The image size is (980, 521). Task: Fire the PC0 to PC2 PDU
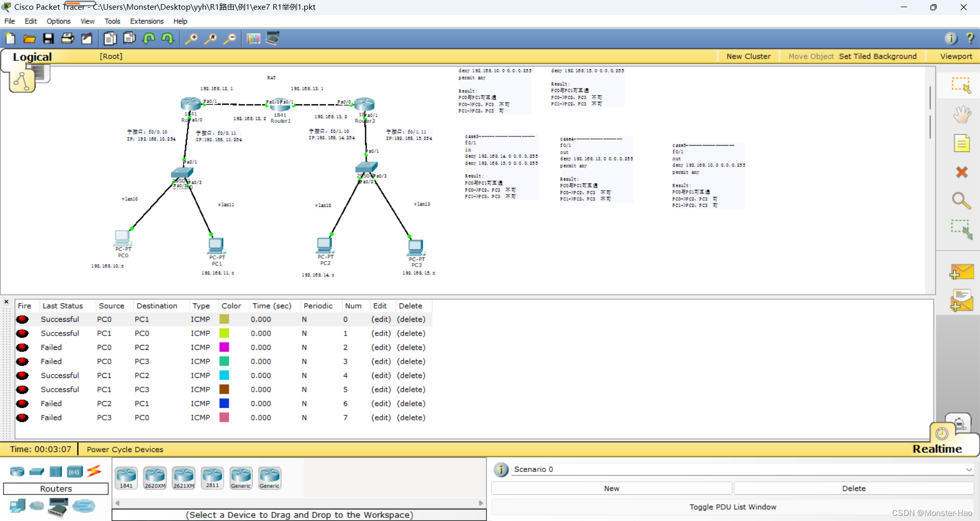click(22, 348)
